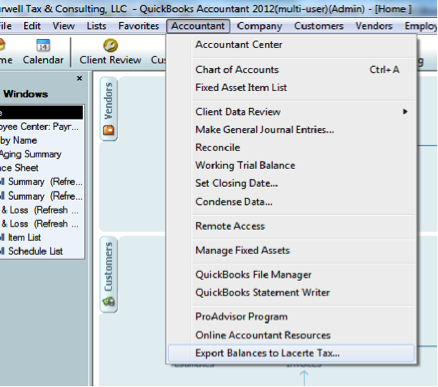Open the Favorites menu
Screen dimensions: 438x387
[138, 26]
